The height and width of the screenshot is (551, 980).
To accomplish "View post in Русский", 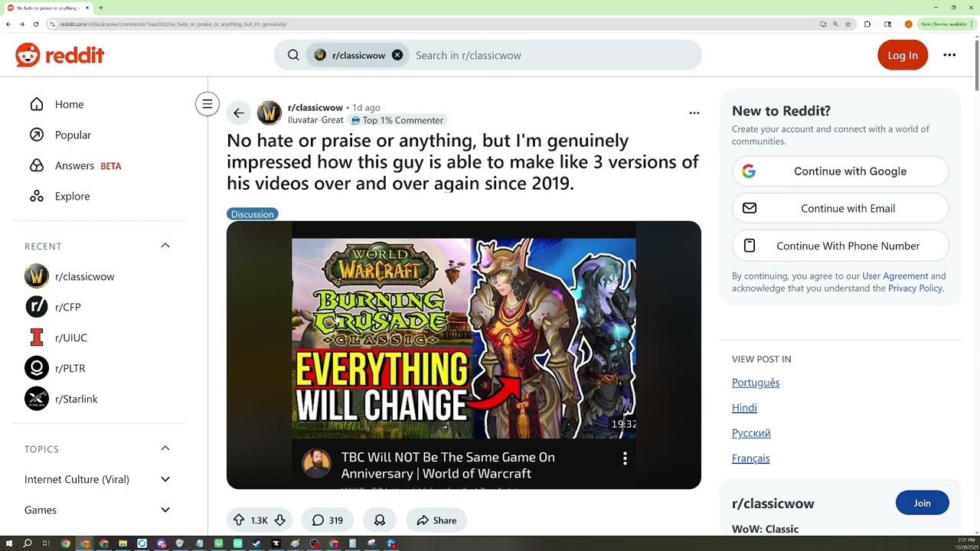I will [751, 433].
